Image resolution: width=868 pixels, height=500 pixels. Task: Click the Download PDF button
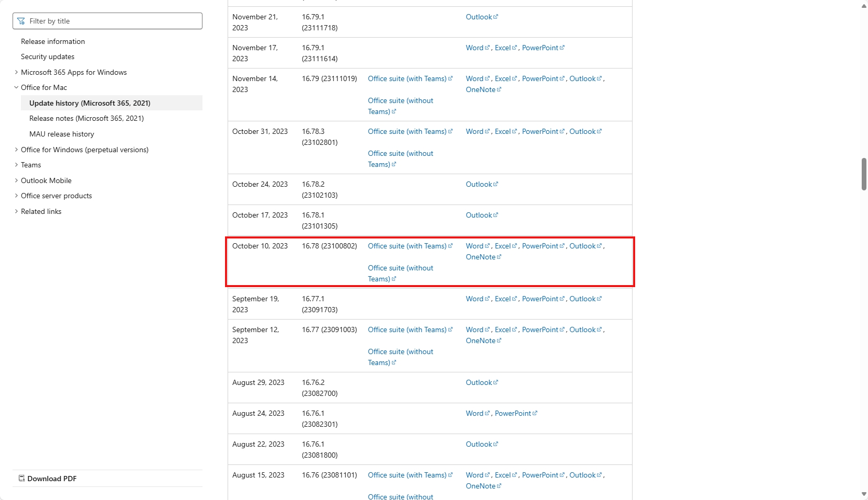click(48, 479)
